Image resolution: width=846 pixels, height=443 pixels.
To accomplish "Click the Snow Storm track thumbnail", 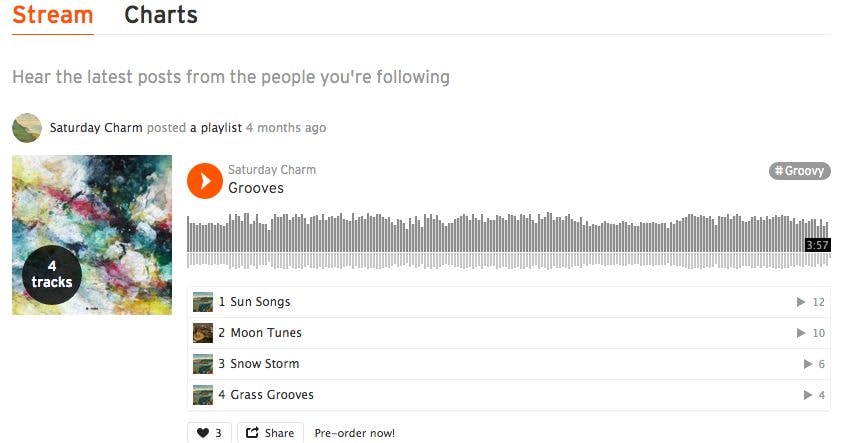I will (203, 364).
